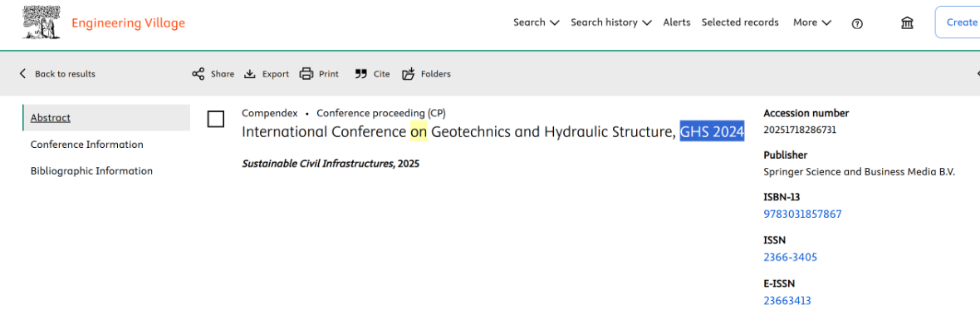
Task: Open E-ISSN link 23663413
Action: (x=787, y=301)
